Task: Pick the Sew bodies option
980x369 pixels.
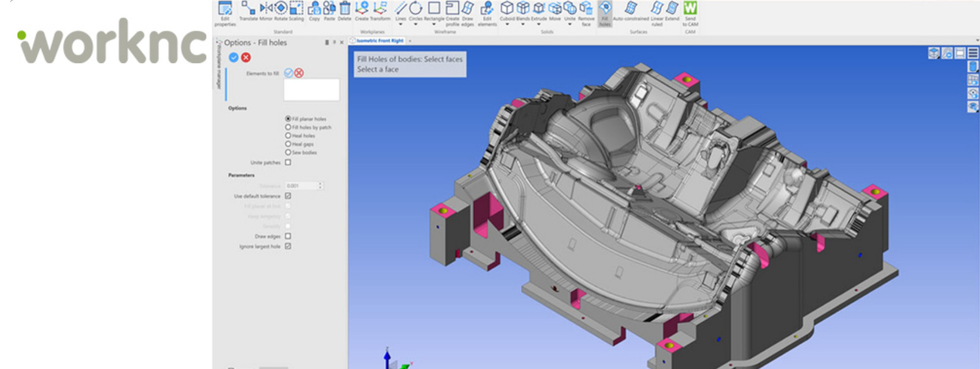Action: [x=288, y=152]
